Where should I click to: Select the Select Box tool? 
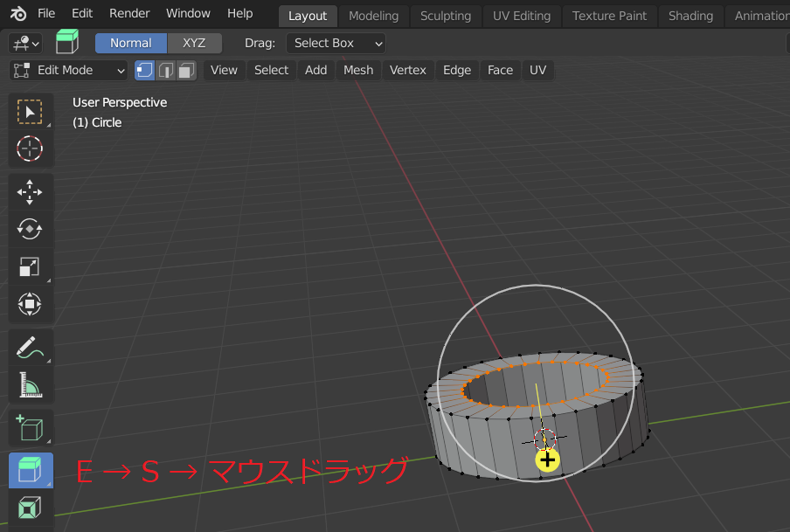31,112
